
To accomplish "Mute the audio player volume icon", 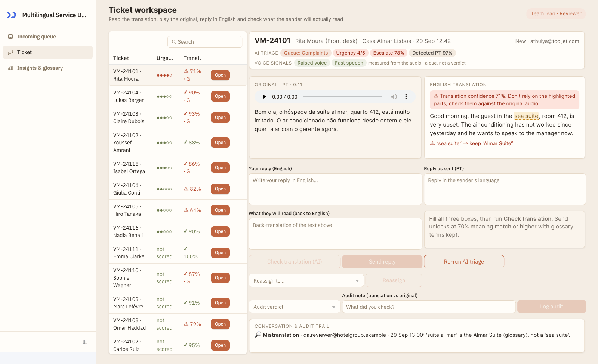I will pyautogui.click(x=394, y=97).
